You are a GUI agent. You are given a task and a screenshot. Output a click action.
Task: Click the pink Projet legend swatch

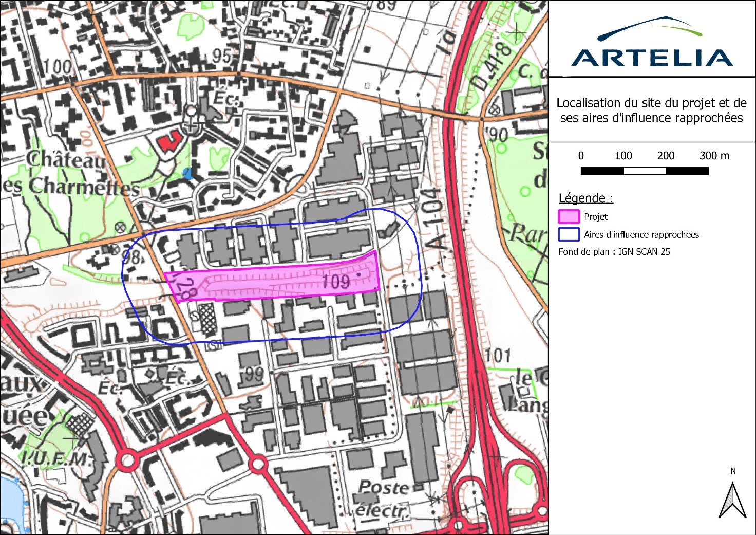[x=569, y=216]
